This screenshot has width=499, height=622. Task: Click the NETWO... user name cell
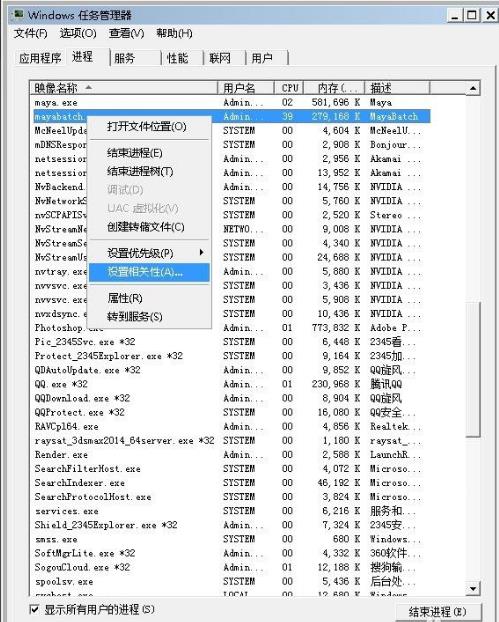(x=243, y=229)
